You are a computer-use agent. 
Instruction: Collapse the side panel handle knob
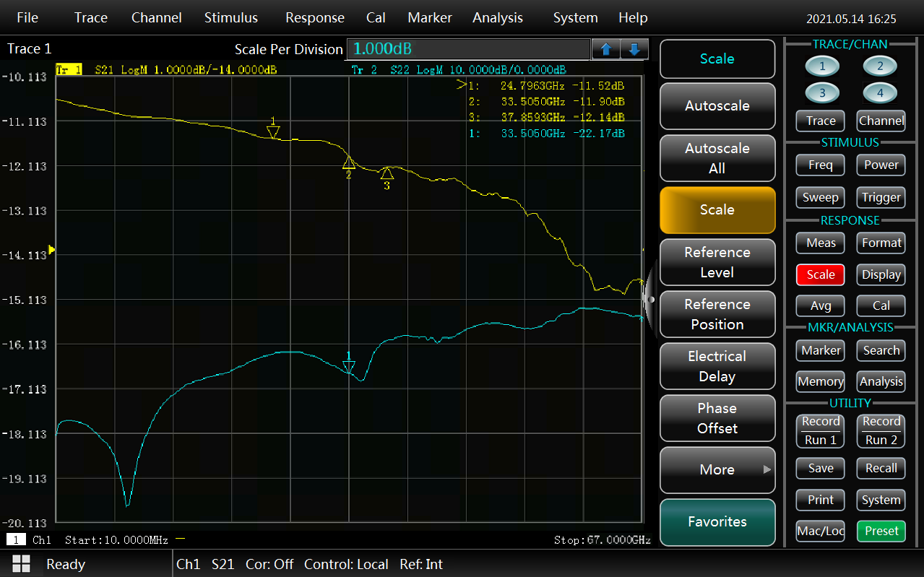(x=650, y=298)
